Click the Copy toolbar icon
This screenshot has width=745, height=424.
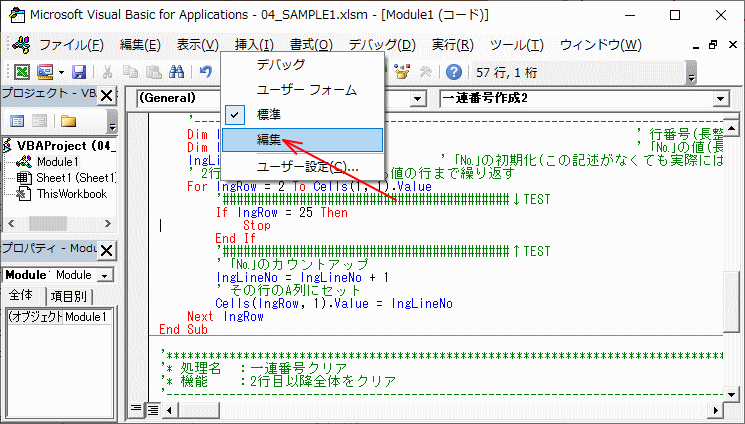130,72
